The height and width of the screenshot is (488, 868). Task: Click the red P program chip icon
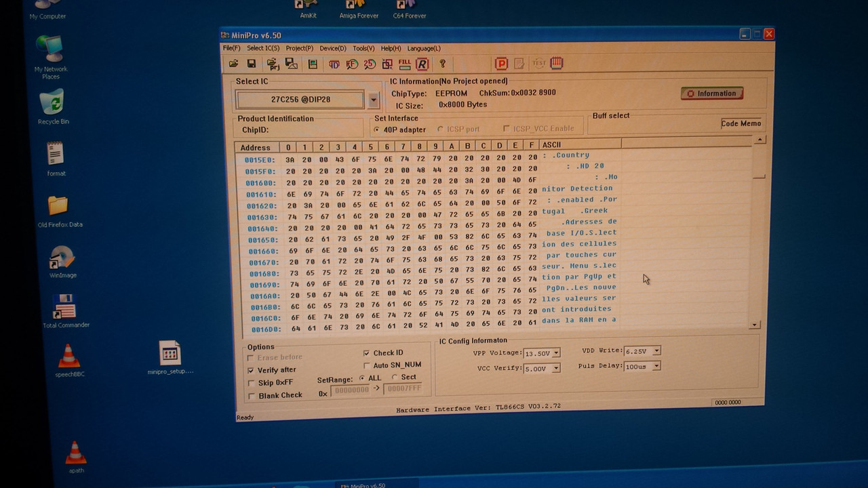[502, 64]
